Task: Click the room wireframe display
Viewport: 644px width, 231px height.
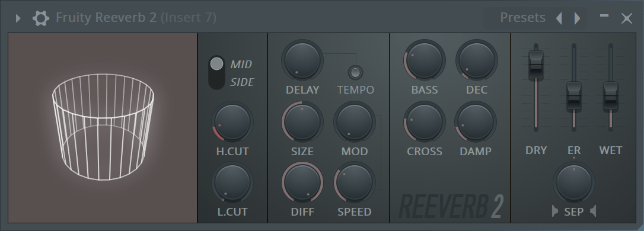Action: point(103,128)
